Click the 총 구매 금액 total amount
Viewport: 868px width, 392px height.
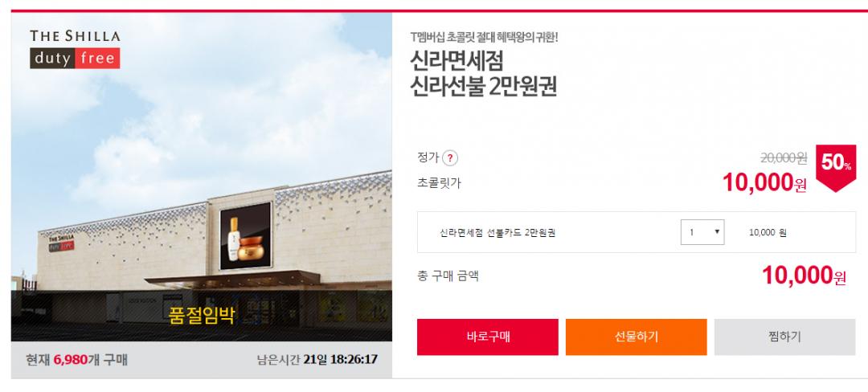(x=804, y=275)
